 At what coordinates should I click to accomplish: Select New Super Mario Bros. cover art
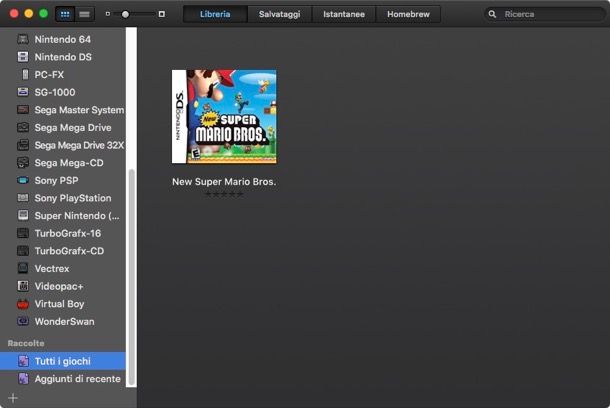coord(224,117)
